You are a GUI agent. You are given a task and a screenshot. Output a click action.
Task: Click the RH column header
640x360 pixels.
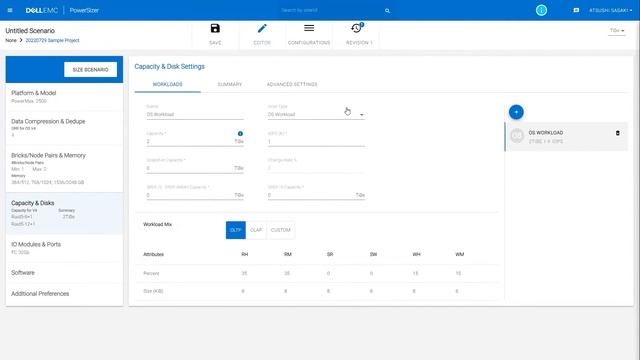[244, 254]
